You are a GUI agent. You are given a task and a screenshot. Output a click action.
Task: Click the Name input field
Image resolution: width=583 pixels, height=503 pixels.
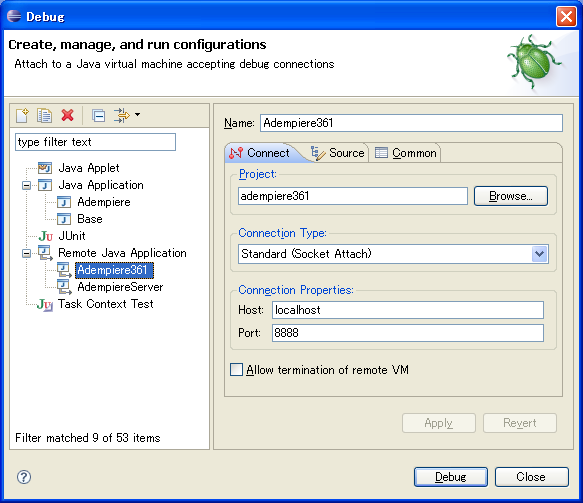tap(411, 123)
